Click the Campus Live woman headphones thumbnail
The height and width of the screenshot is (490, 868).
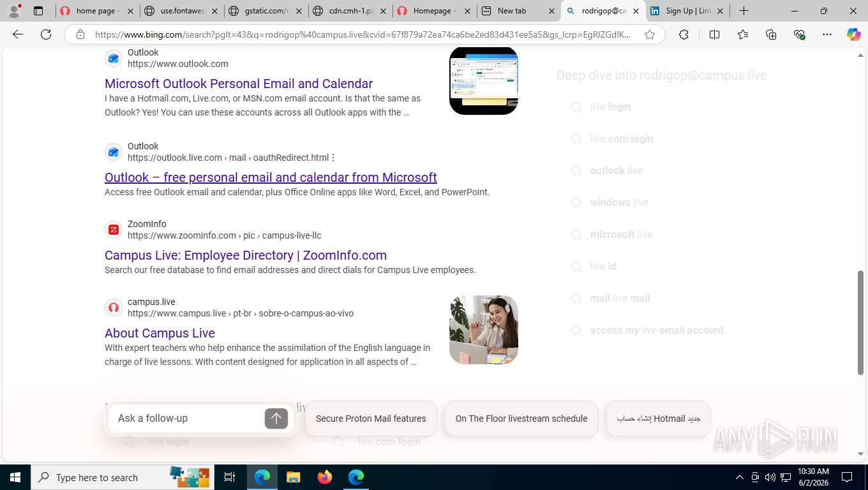[x=484, y=330]
